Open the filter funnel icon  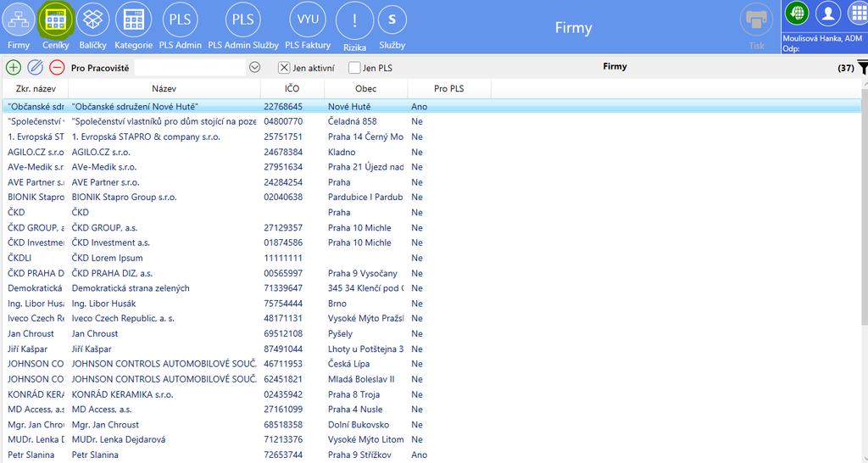click(x=862, y=68)
